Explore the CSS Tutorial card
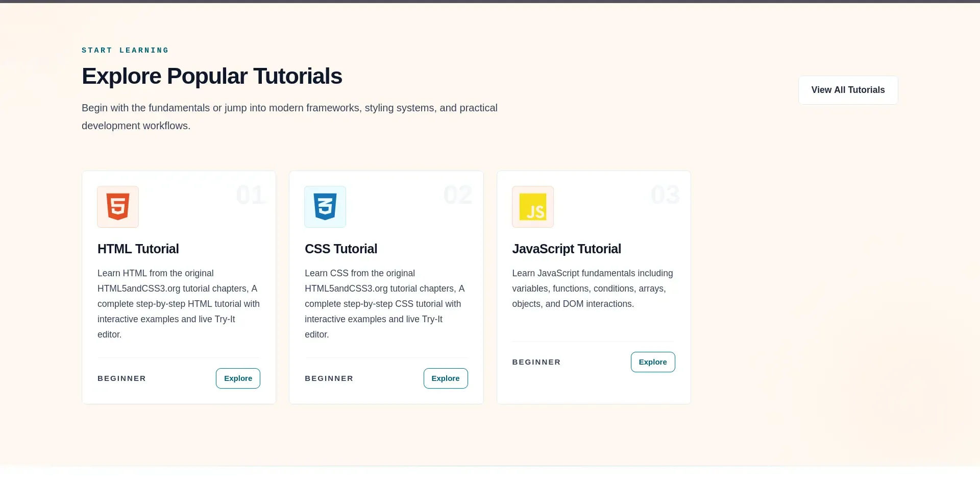 [x=446, y=378]
